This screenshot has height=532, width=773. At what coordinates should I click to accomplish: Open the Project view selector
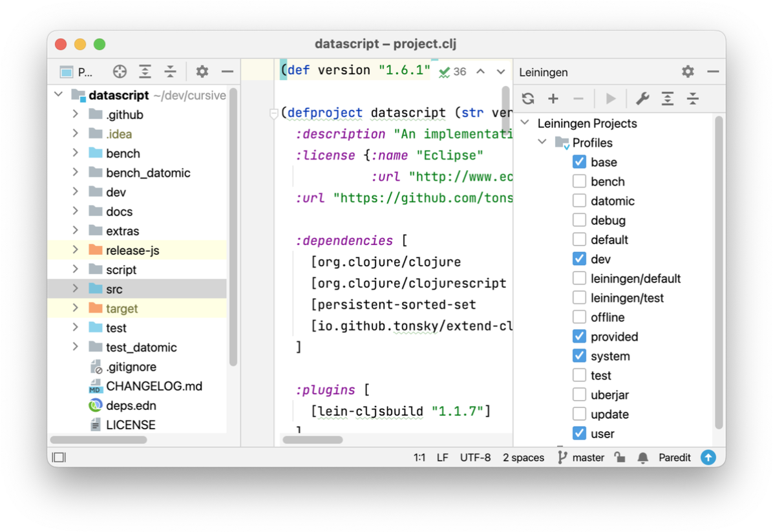point(76,72)
